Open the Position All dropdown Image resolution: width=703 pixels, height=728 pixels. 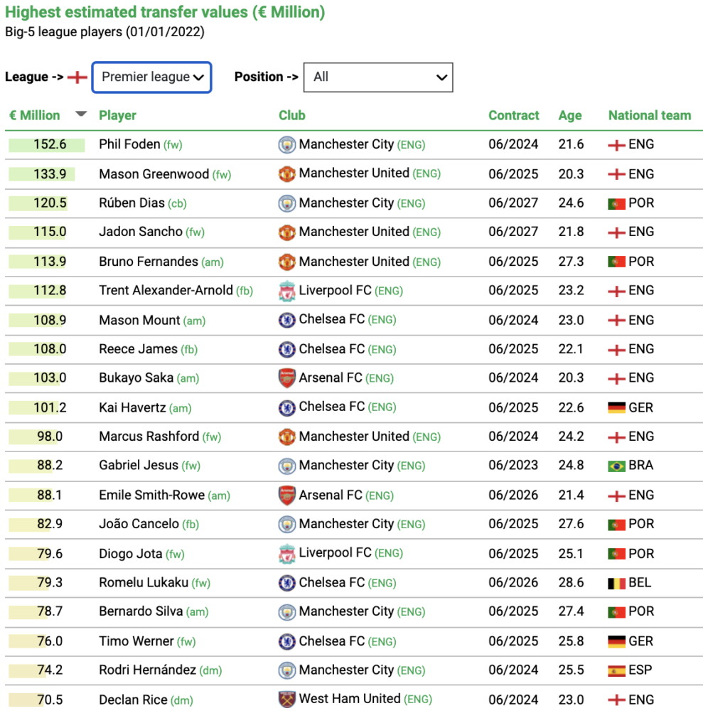tap(378, 77)
